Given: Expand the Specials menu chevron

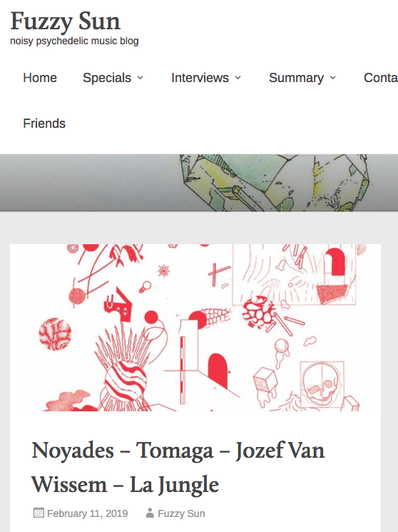Looking at the screenshot, I should pyautogui.click(x=140, y=78).
